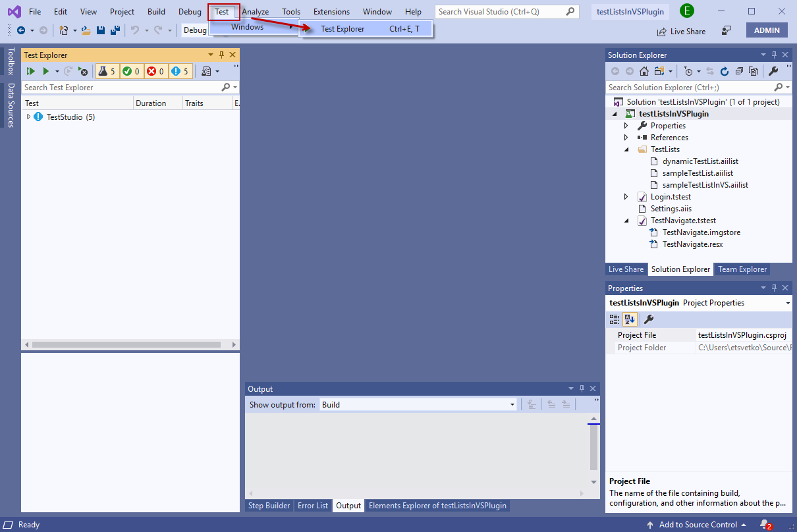Image resolution: width=797 pixels, height=532 pixels.
Task: Click the Save floppy disk icon
Action: click(101, 30)
